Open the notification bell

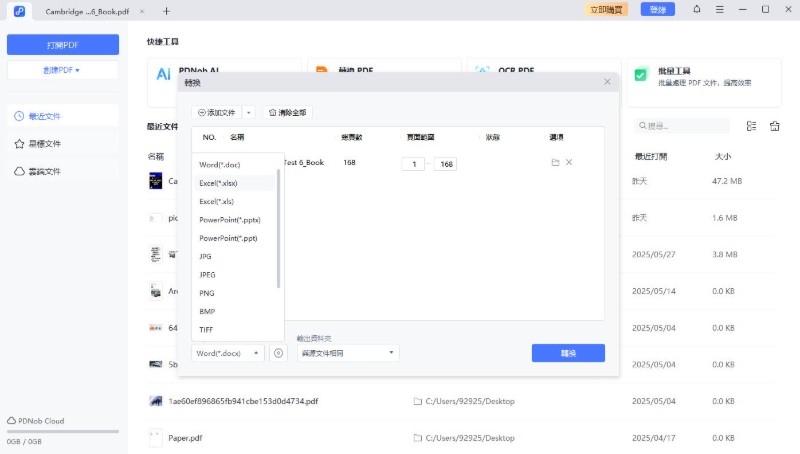[696, 9]
